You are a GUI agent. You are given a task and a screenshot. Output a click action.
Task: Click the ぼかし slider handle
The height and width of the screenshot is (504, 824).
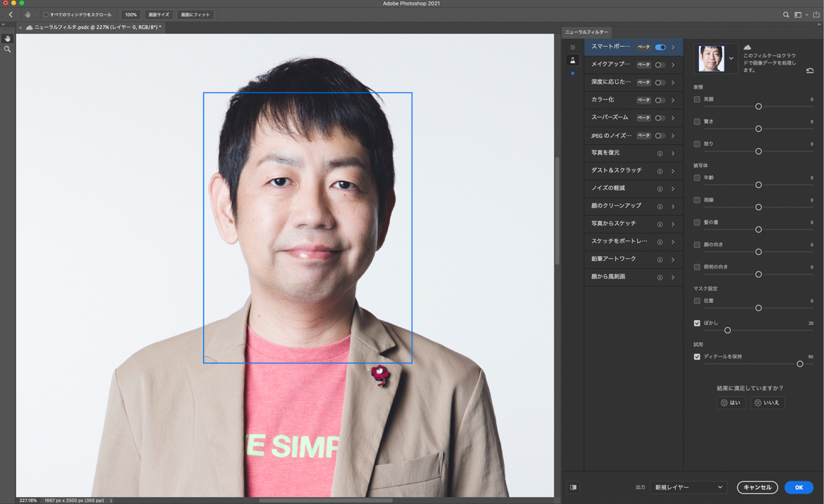click(727, 330)
